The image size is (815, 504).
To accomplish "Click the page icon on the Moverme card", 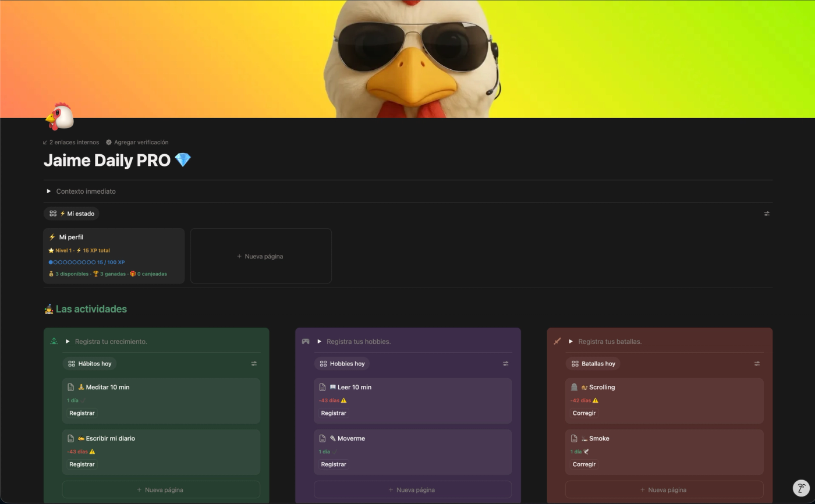I will 323,438.
